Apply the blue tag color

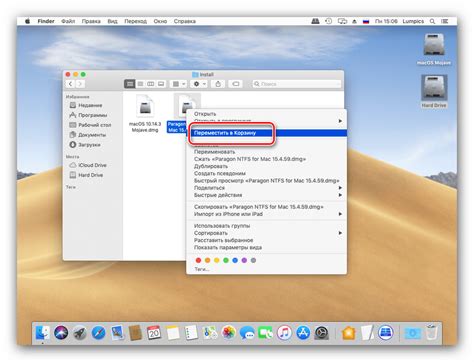pyautogui.click(x=235, y=260)
